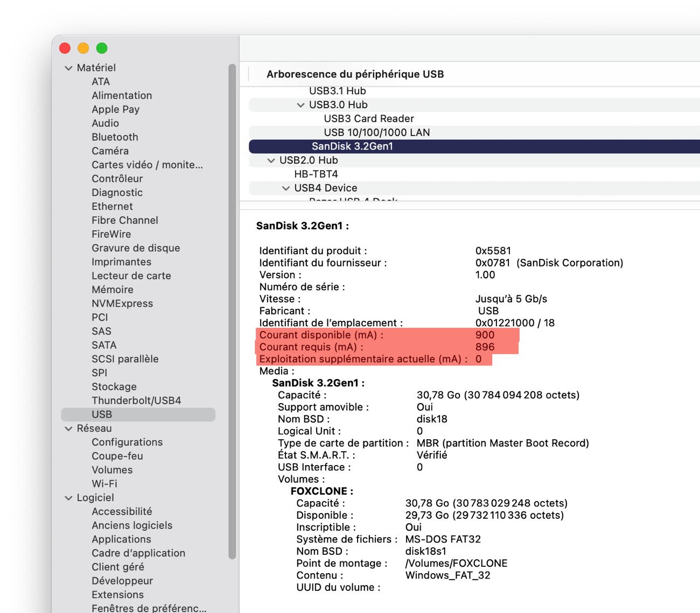Select Audio in the sidebar

point(105,123)
